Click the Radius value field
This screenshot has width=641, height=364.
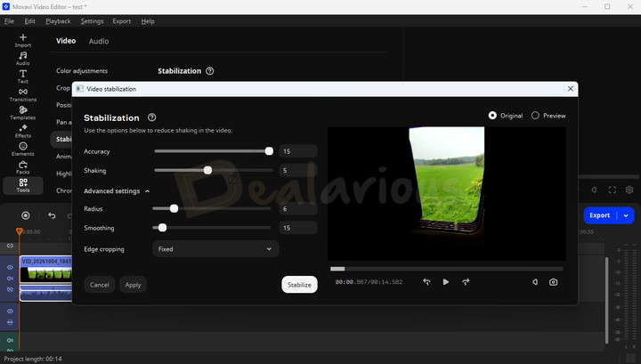[298, 208]
